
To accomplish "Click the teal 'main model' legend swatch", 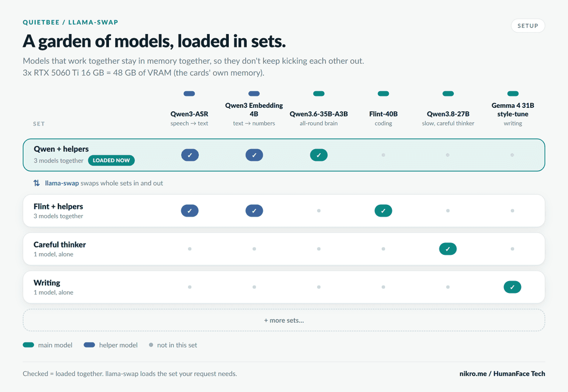I will pyautogui.click(x=28, y=345).
